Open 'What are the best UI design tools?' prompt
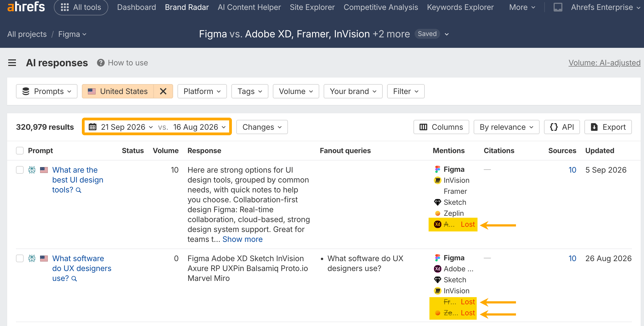This screenshot has width=644, height=326. [x=78, y=180]
